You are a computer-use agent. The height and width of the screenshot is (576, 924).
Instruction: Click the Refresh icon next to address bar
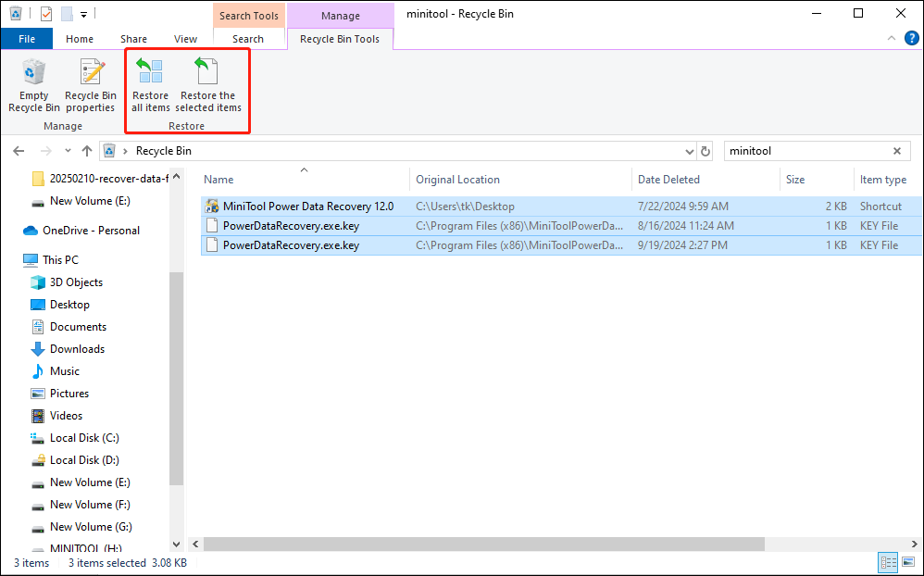tap(705, 150)
